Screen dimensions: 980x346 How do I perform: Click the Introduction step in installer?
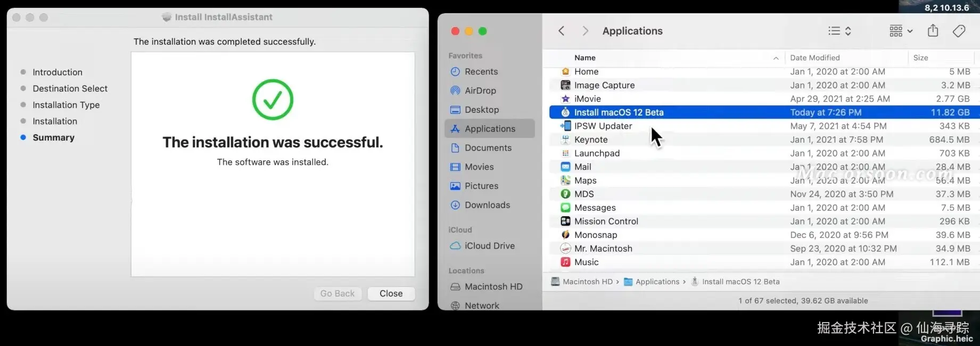point(57,72)
